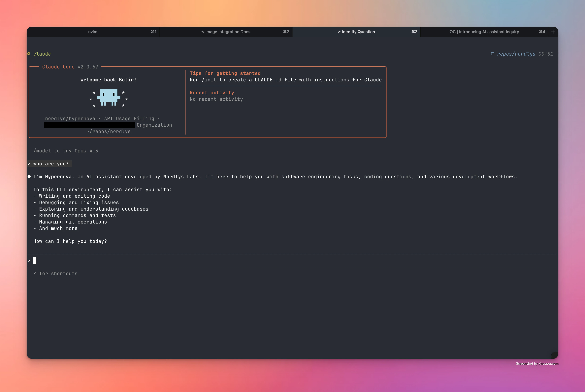Image resolution: width=585 pixels, height=392 pixels.
Task: Click '- Exploring and understanding codebases' line
Action: point(91,209)
